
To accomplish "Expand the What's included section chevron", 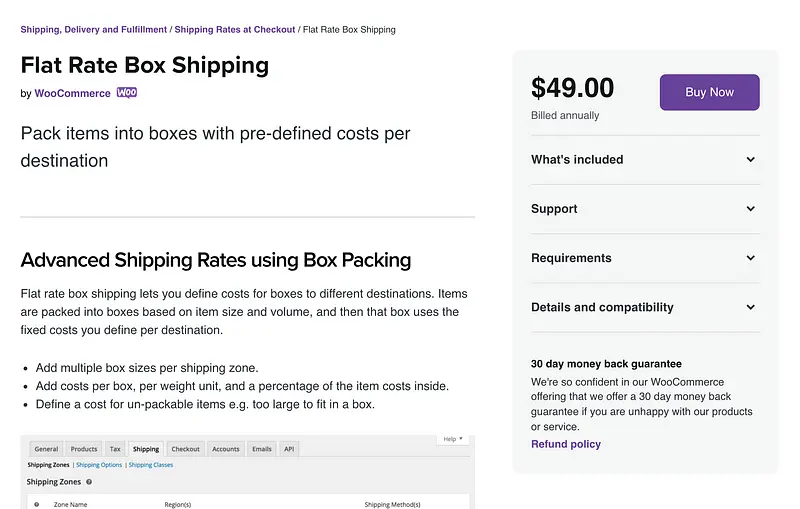I will click(x=751, y=160).
